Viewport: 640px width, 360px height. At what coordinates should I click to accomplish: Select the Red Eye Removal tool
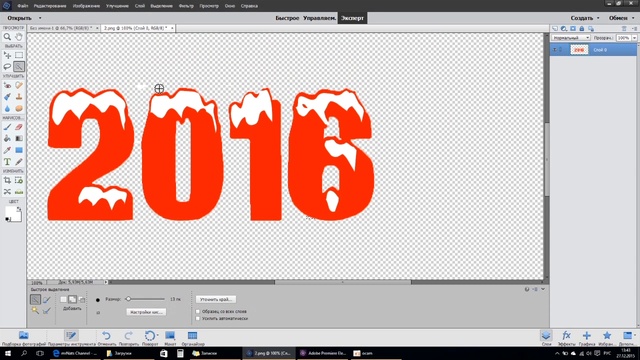point(7,85)
